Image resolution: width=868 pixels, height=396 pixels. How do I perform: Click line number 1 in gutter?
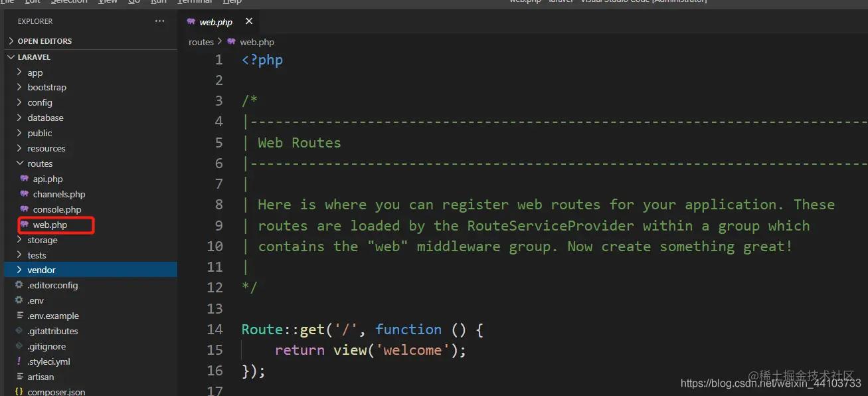click(219, 60)
